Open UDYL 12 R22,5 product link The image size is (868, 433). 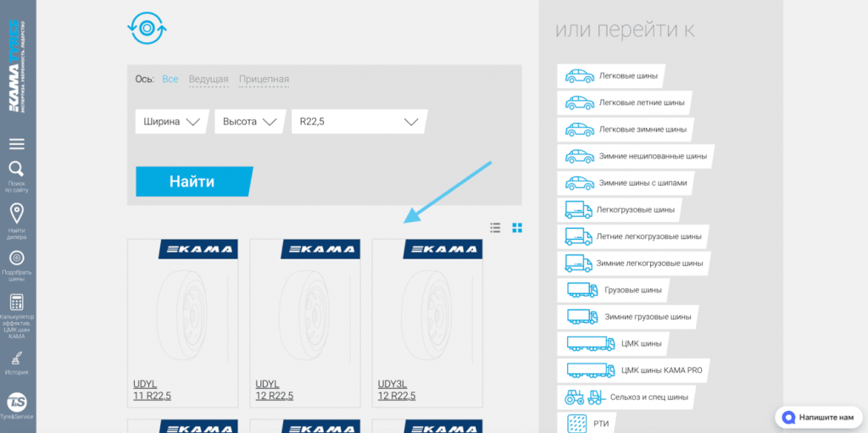[275, 390]
